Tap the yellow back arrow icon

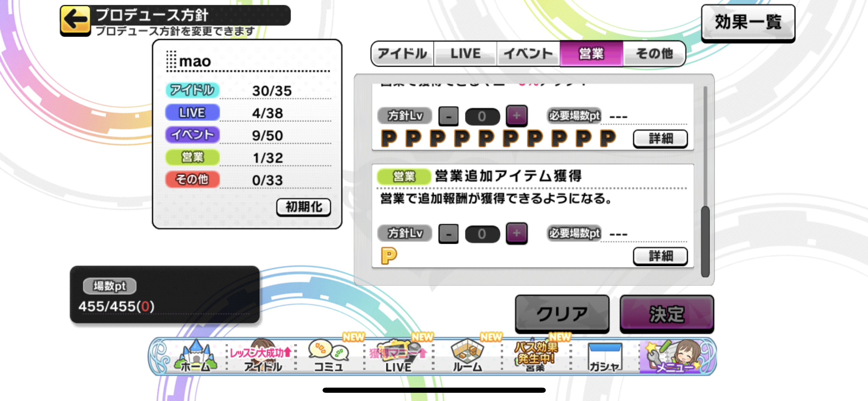pyautogui.click(x=75, y=20)
